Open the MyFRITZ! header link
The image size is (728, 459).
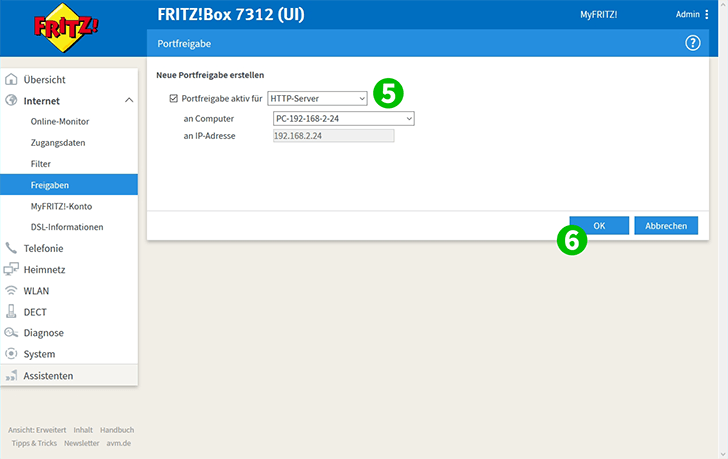[x=598, y=14]
